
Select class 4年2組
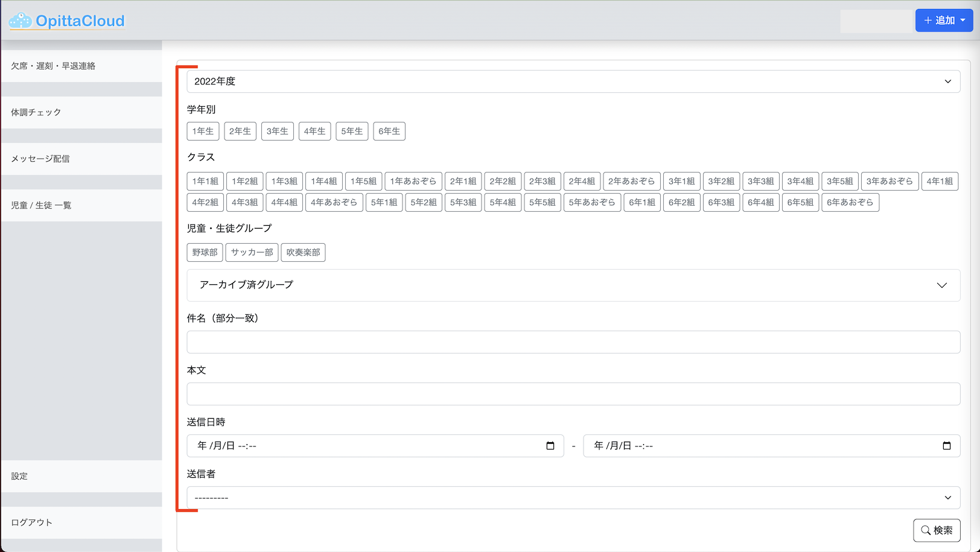tap(205, 202)
